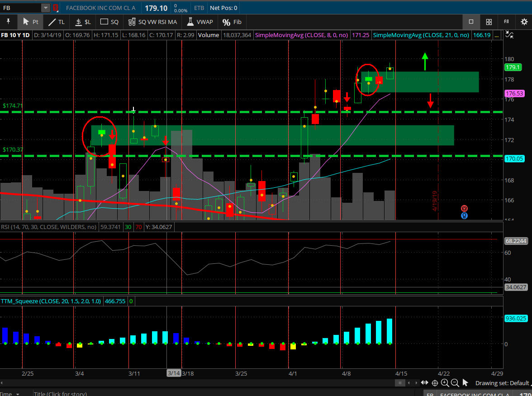The image size is (532, 396).
Task: Open the SQ VW RSI MA studies set
Action: pyautogui.click(x=152, y=22)
